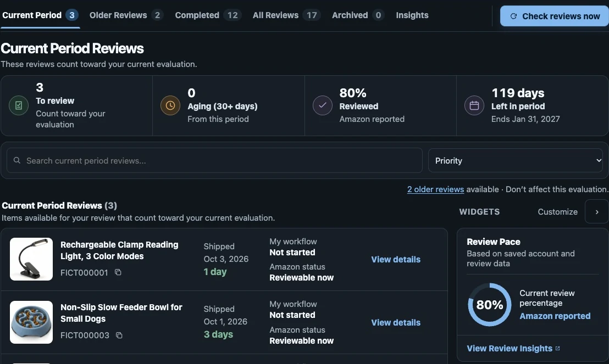Click the Review Pace widget heading
Screen dimensions: 609x364
point(493,242)
